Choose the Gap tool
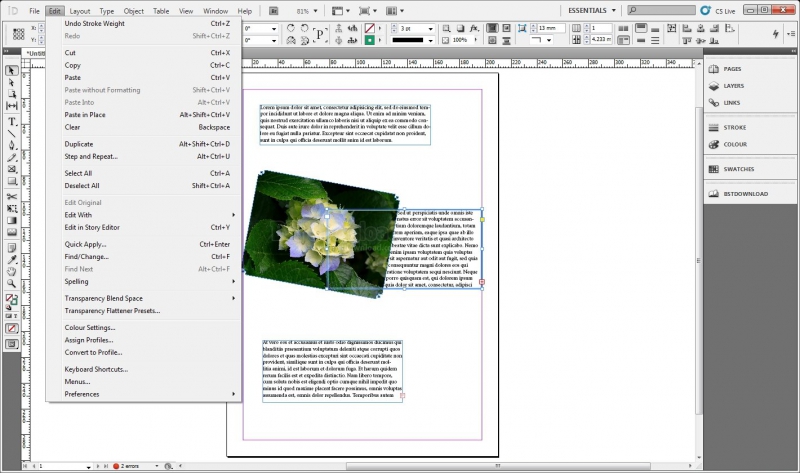This screenshot has height=473, width=800. (x=11, y=106)
